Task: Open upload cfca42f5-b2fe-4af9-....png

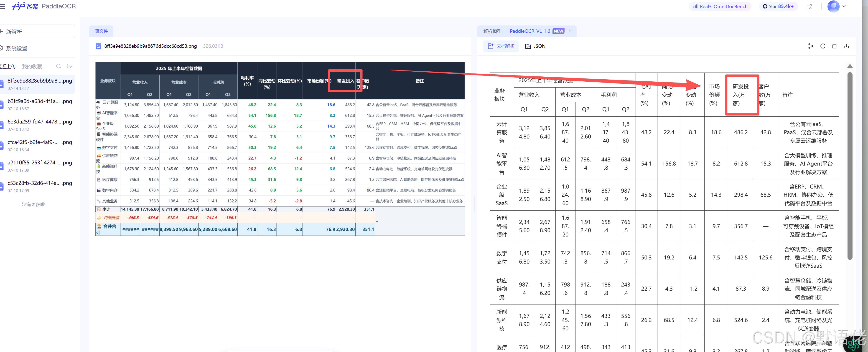Action: 37,146
